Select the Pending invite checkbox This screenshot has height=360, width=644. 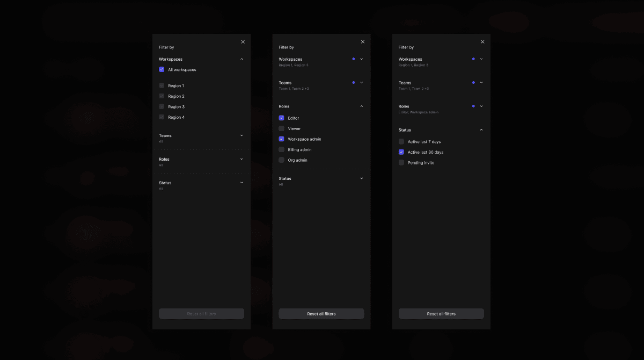pyautogui.click(x=401, y=162)
